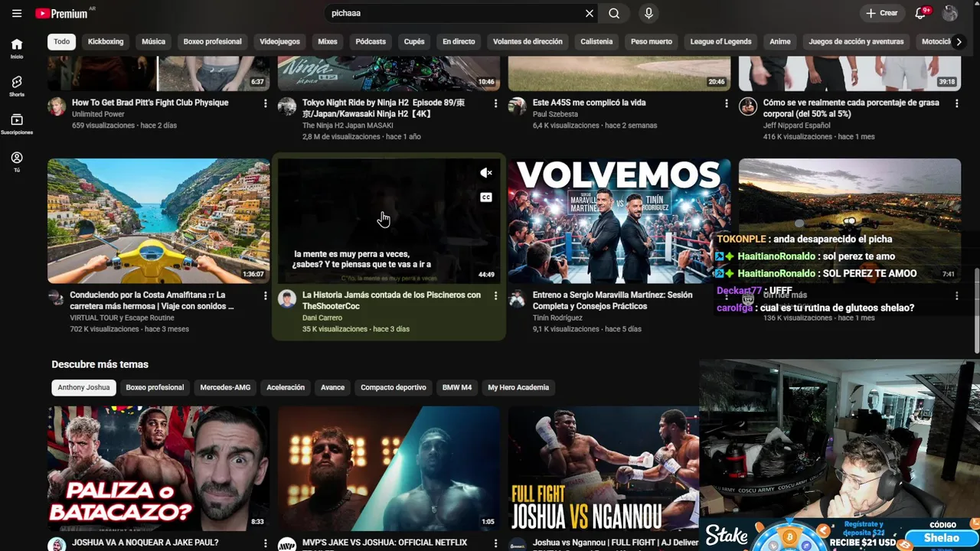Open the Ninja H2 Japan channel avatar
Screen dimensions: 980x551
287,106
